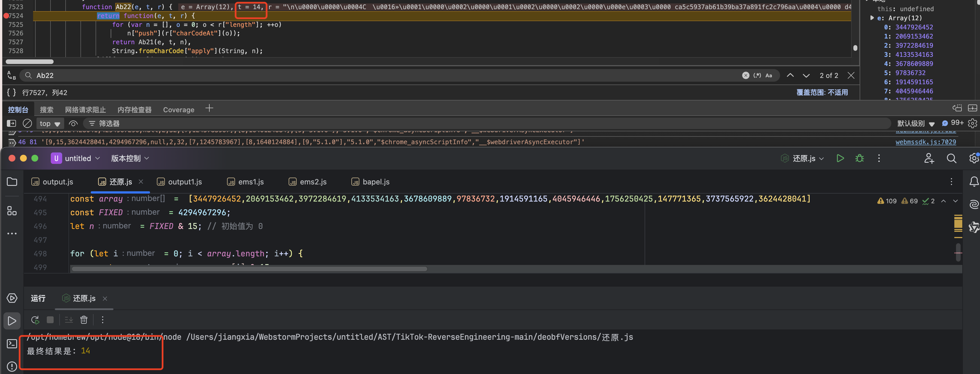The height and width of the screenshot is (374, 980).
Task: Open the Terminal tool window
Action: coord(12,344)
